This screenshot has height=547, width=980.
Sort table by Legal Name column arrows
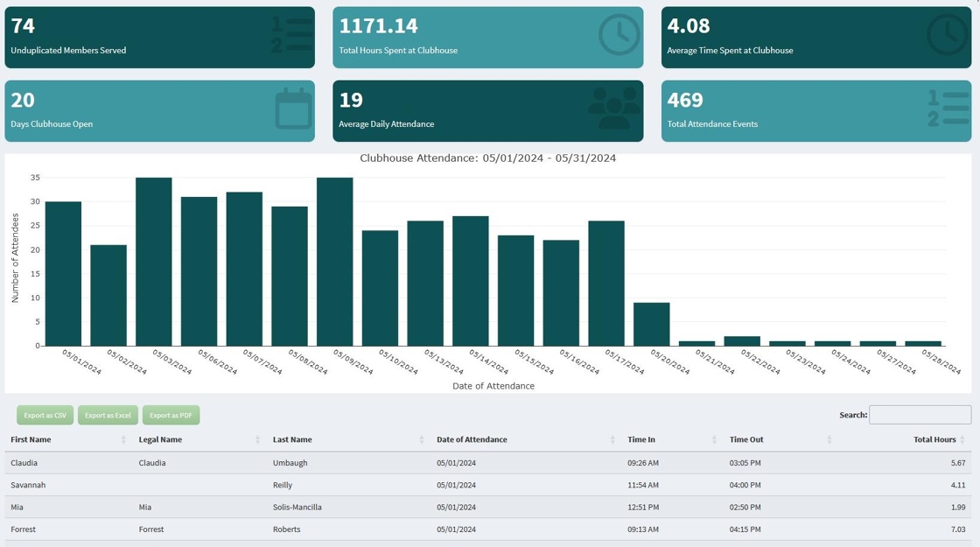tap(257, 439)
